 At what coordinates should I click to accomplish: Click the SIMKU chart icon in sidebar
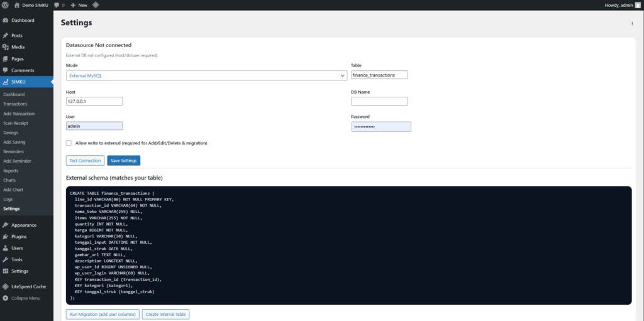tap(6, 82)
